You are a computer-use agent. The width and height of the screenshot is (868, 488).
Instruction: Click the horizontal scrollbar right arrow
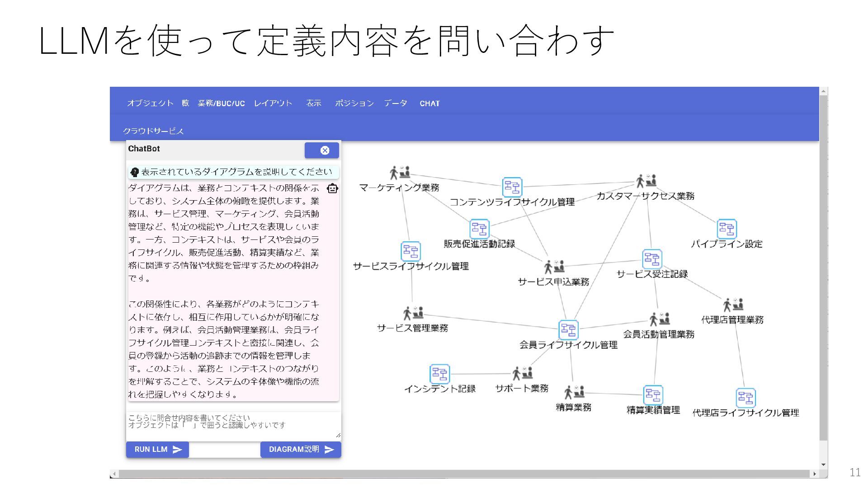tap(815, 474)
